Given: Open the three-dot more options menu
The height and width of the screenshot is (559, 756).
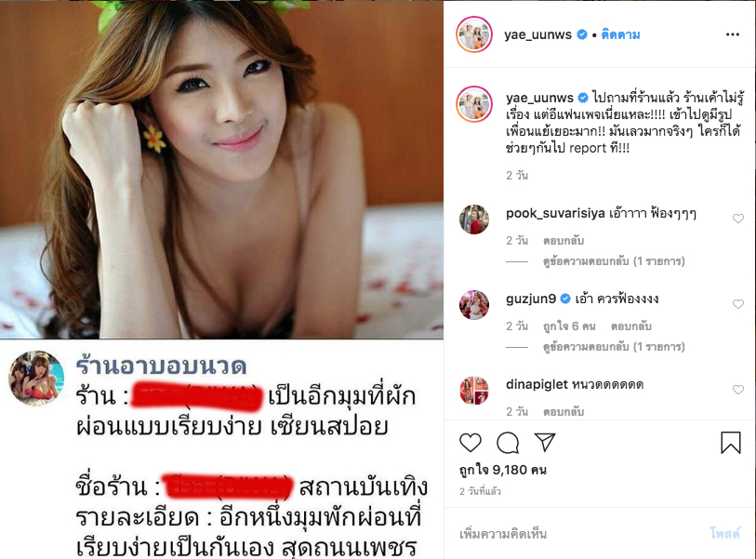Looking at the screenshot, I should [x=733, y=34].
